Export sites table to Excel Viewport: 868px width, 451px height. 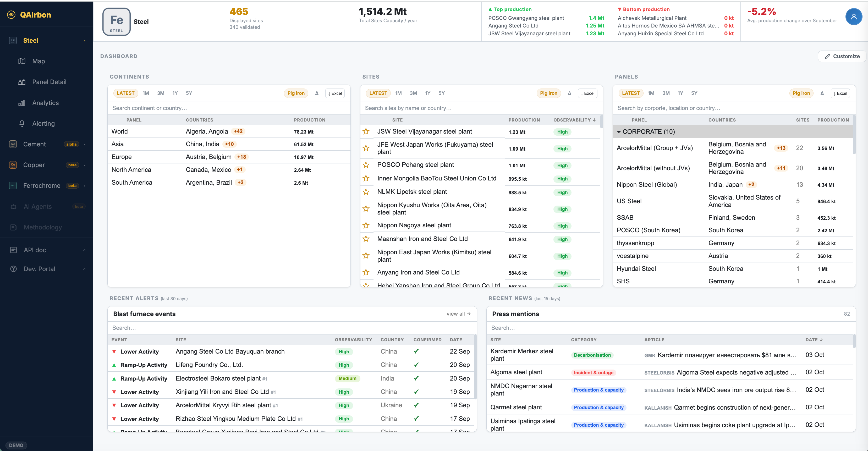[587, 93]
